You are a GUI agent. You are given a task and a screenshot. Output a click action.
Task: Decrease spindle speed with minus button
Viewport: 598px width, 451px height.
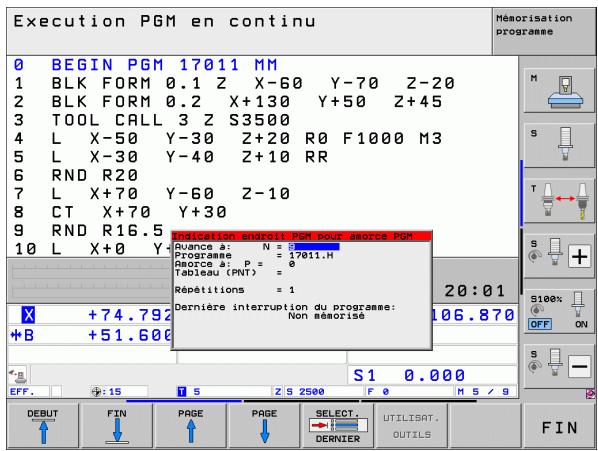(x=579, y=367)
